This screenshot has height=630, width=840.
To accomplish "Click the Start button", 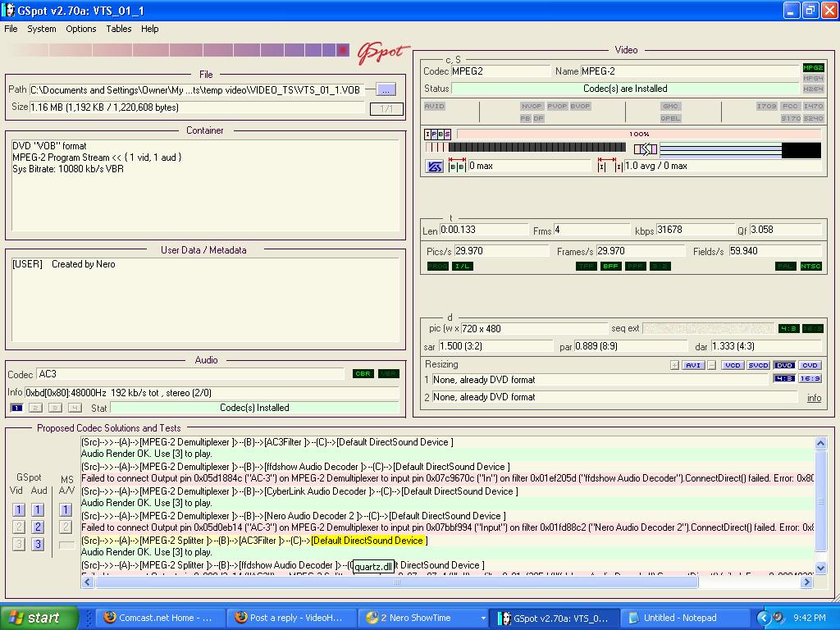I will (39, 618).
